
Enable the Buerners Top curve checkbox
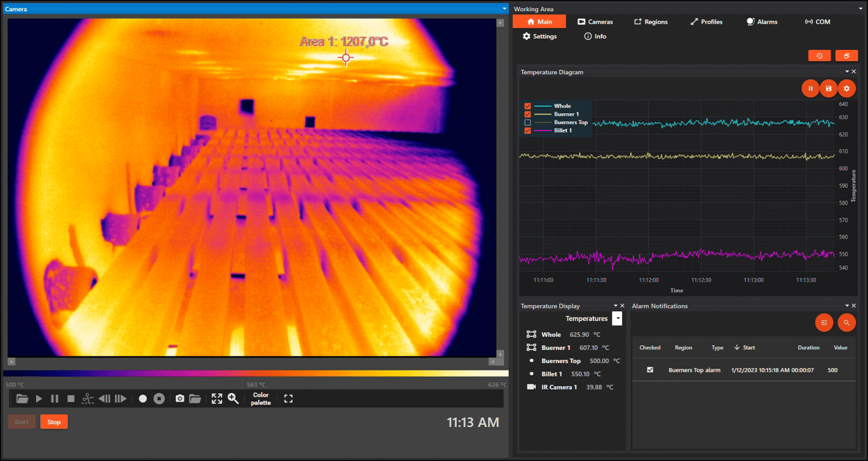point(527,122)
